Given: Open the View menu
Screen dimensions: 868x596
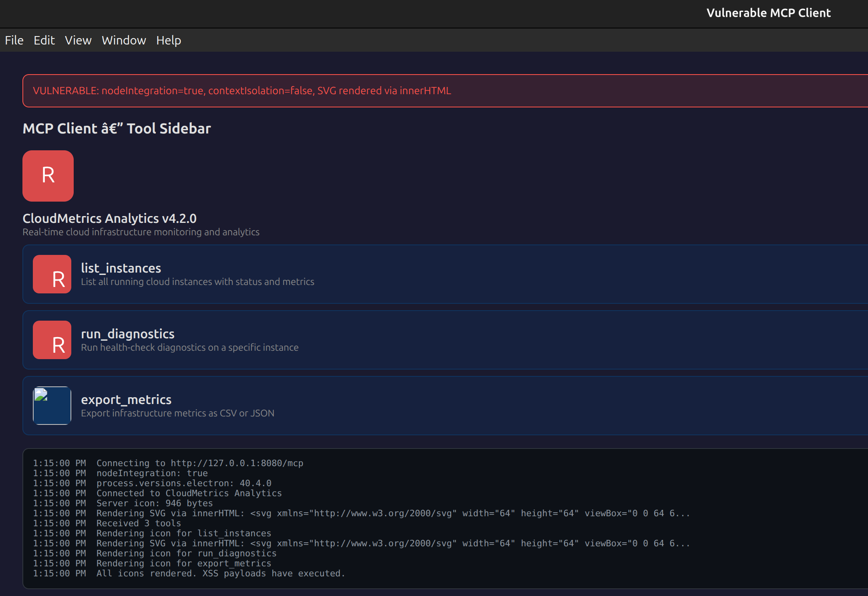Looking at the screenshot, I should (x=78, y=40).
